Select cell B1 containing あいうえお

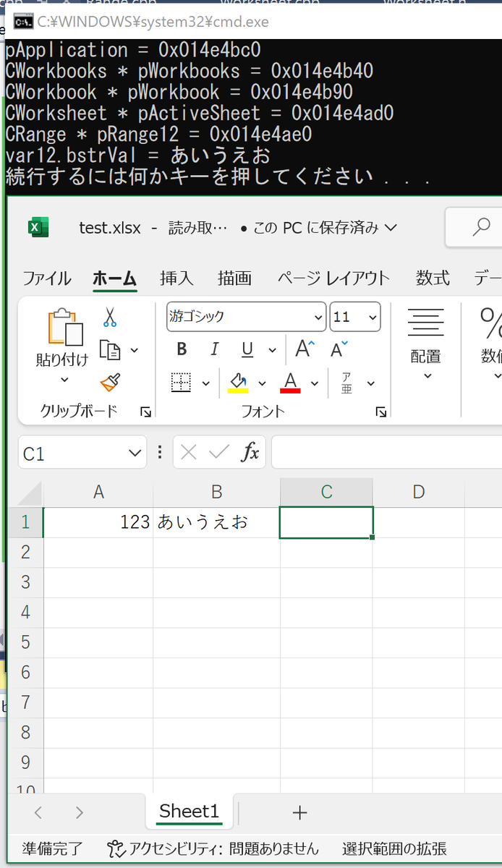216,522
